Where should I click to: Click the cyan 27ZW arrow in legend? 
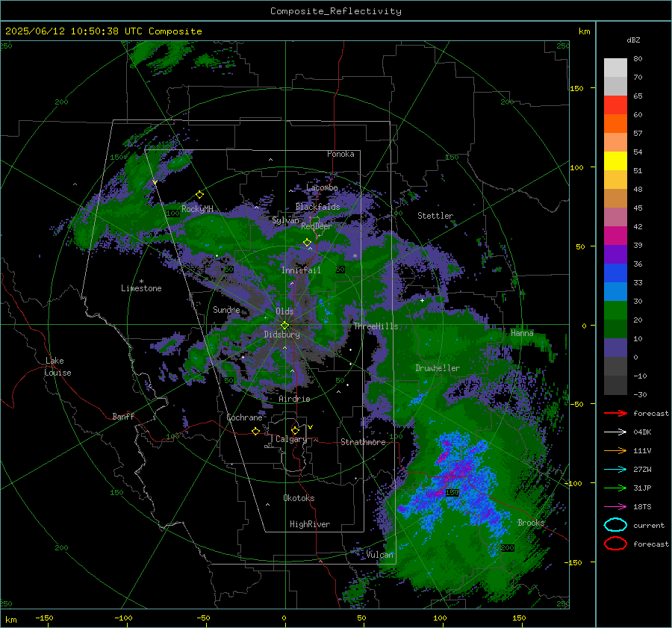point(615,470)
